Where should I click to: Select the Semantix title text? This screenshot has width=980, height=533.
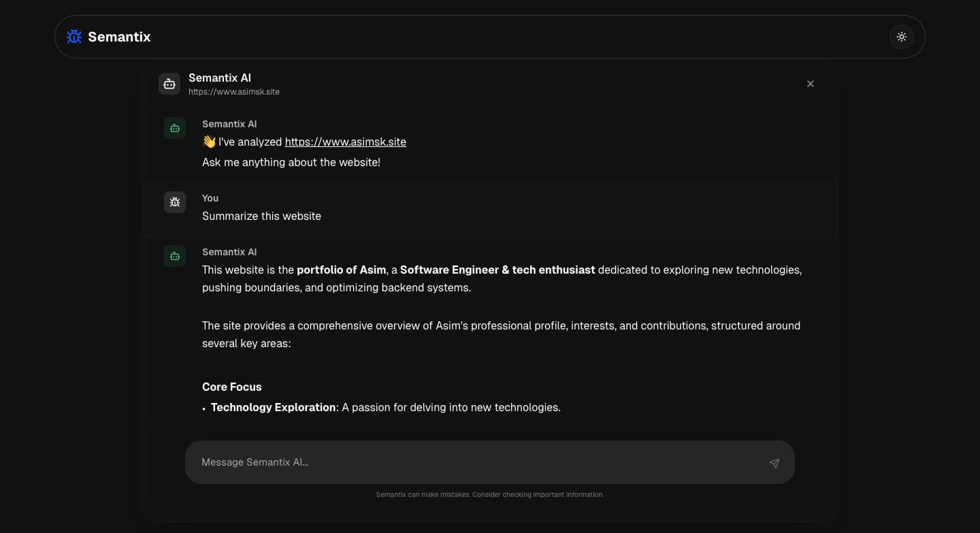click(x=119, y=37)
